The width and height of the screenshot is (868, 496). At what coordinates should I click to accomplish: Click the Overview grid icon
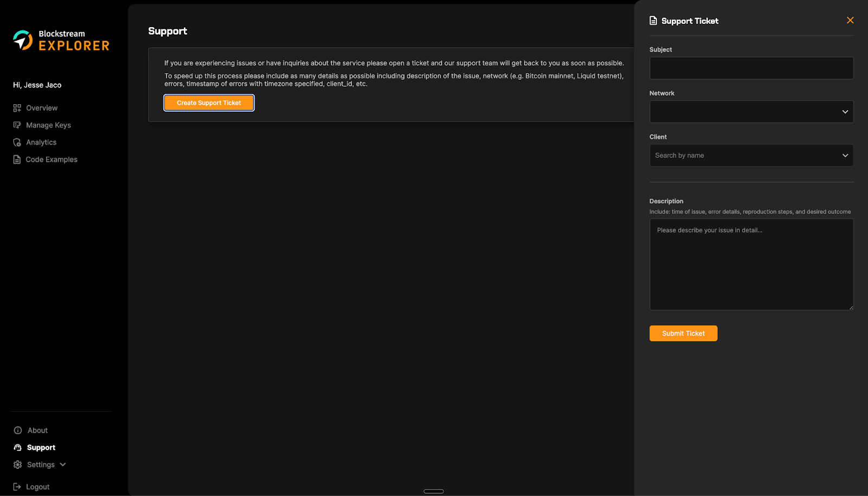pos(17,108)
